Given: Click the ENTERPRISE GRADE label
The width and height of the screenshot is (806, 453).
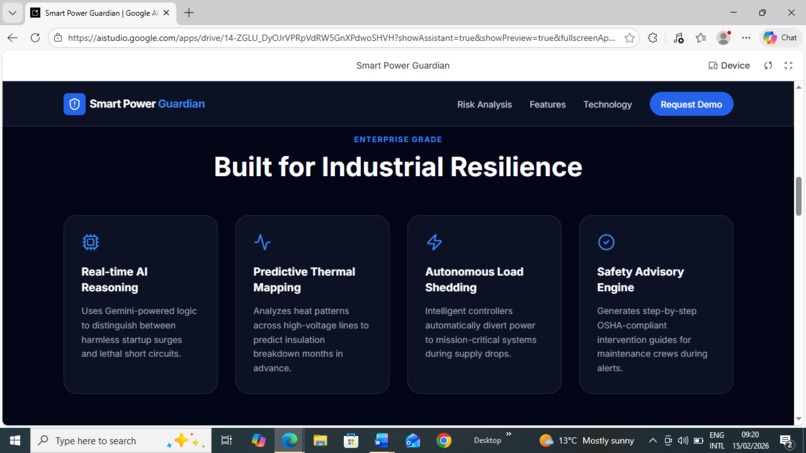Looking at the screenshot, I should (x=398, y=139).
